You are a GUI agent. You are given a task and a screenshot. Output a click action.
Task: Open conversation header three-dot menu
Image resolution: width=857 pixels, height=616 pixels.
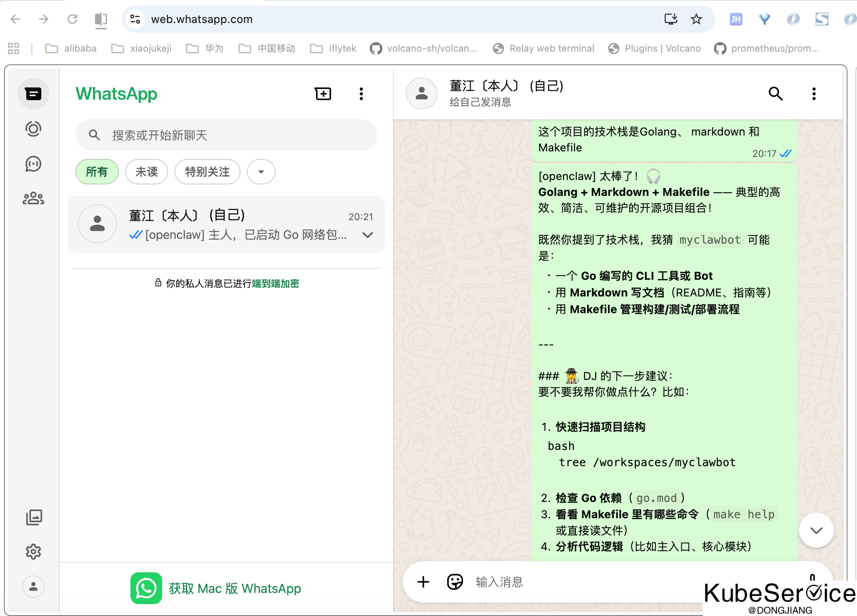[x=814, y=94]
